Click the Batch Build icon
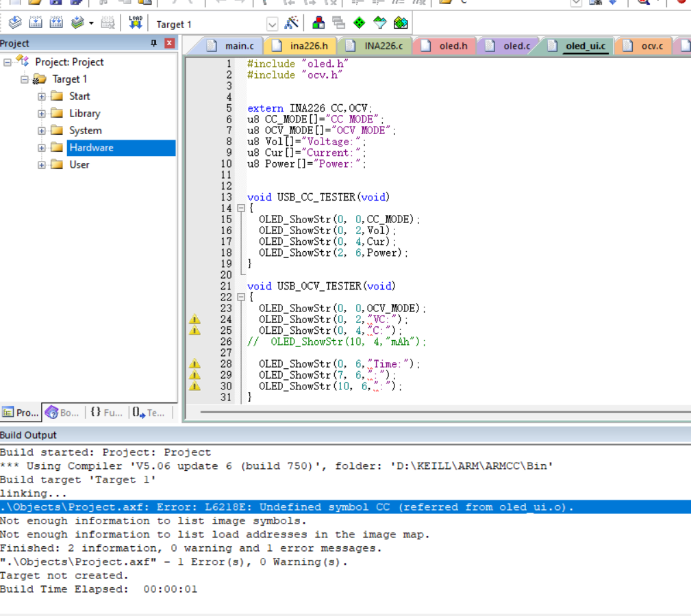 pyautogui.click(x=77, y=23)
